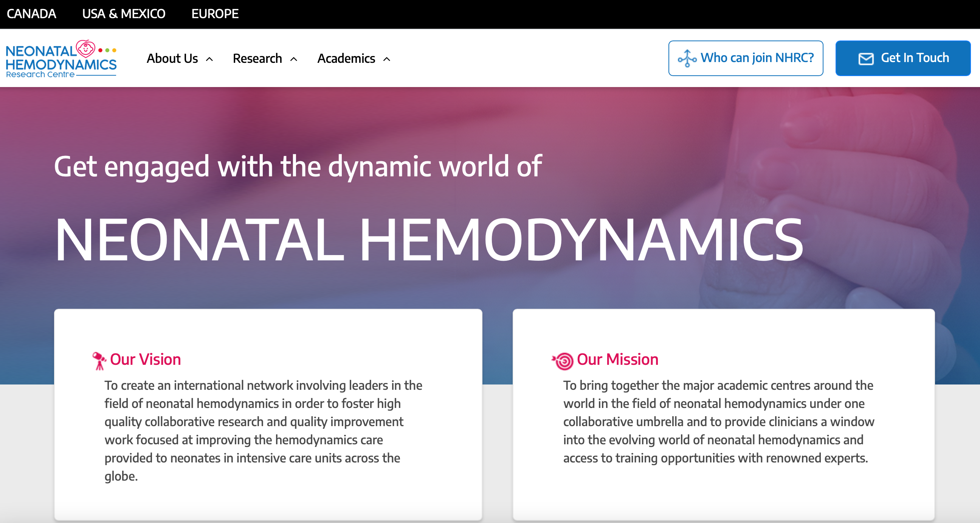This screenshot has height=523, width=980.
Task: Select the CANADA region link
Action: (x=32, y=14)
